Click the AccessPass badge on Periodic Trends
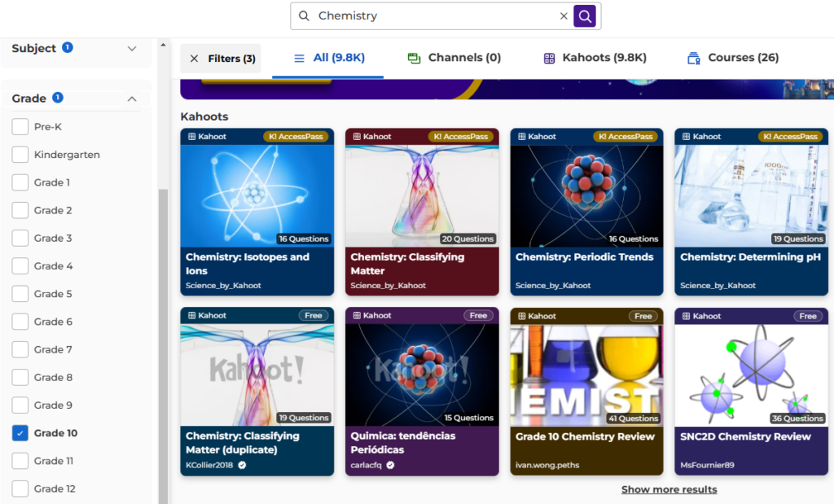 625,137
